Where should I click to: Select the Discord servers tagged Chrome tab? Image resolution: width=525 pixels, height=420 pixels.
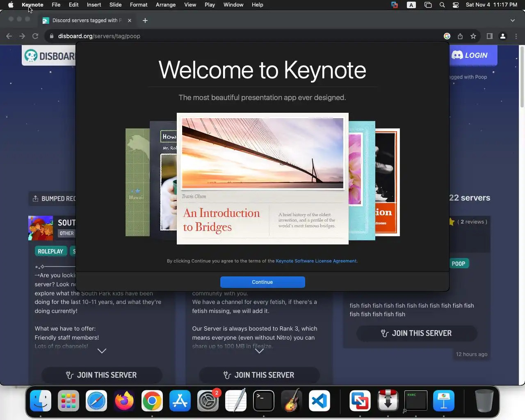(x=86, y=20)
